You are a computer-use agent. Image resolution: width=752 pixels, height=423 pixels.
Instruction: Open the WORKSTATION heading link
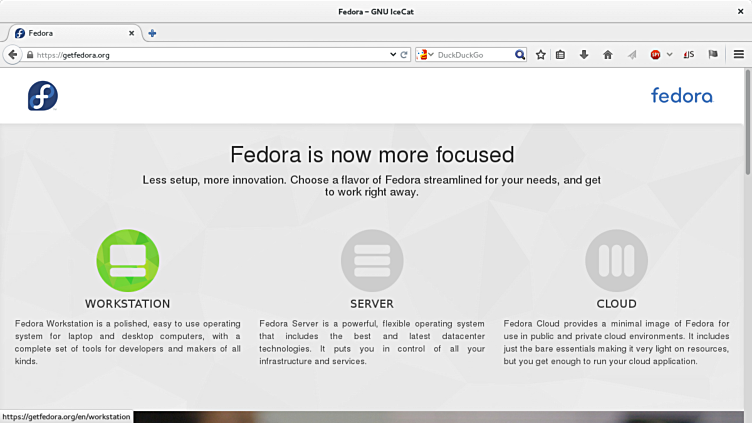point(127,304)
